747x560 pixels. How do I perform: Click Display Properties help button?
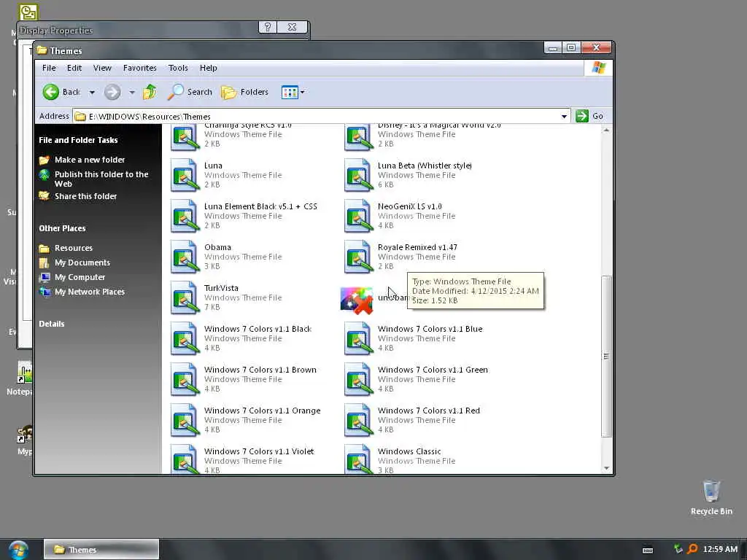(x=267, y=28)
